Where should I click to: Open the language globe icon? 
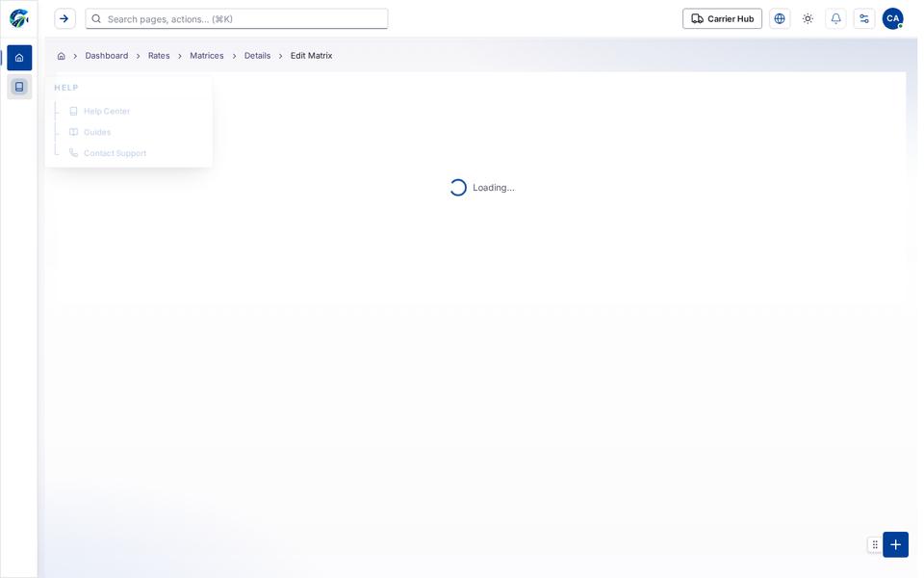pos(780,19)
